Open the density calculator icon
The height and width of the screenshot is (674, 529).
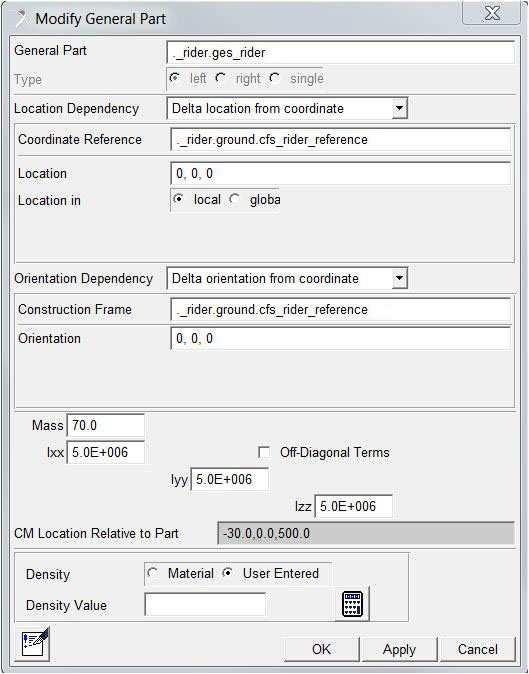[352, 604]
